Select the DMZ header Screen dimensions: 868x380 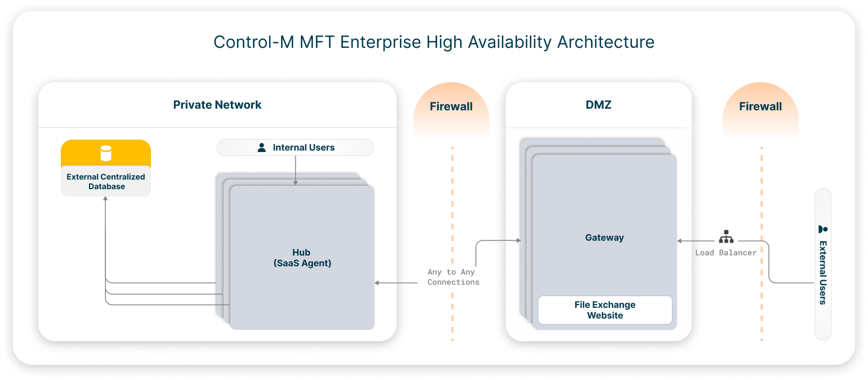click(x=598, y=105)
